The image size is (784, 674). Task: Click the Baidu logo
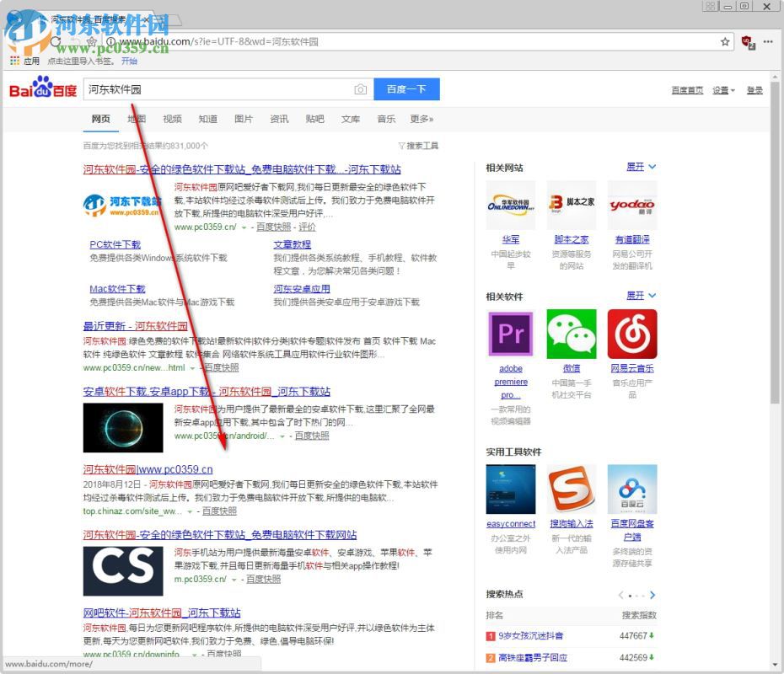43,88
